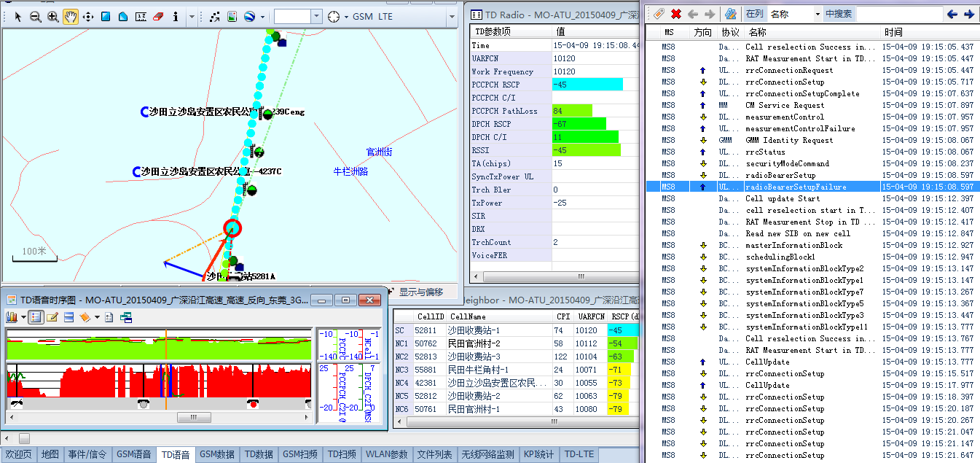The height and width of the screenshot is (463, 980).
Task: Click the cascading windows icon in 时序图 toolbar
Action: coord(126,317)
